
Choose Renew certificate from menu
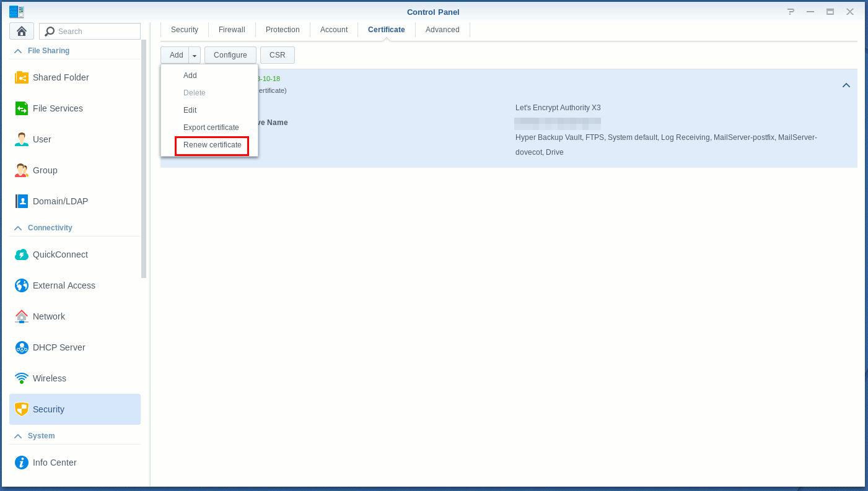pyautogui.click(x=212, y=145)
